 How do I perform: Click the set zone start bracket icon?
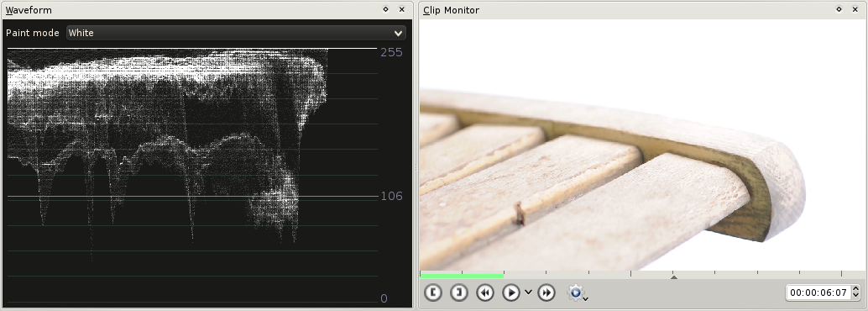point(433,293)
